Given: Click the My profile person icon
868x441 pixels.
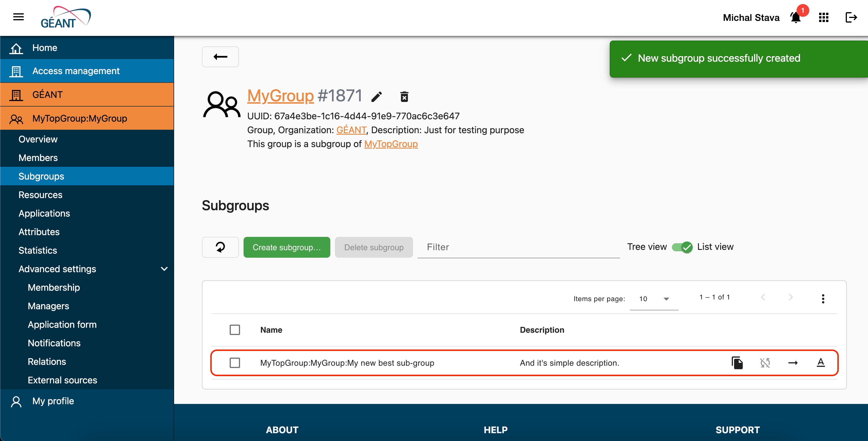Looking at the screenshot, I should pos(16,402).
